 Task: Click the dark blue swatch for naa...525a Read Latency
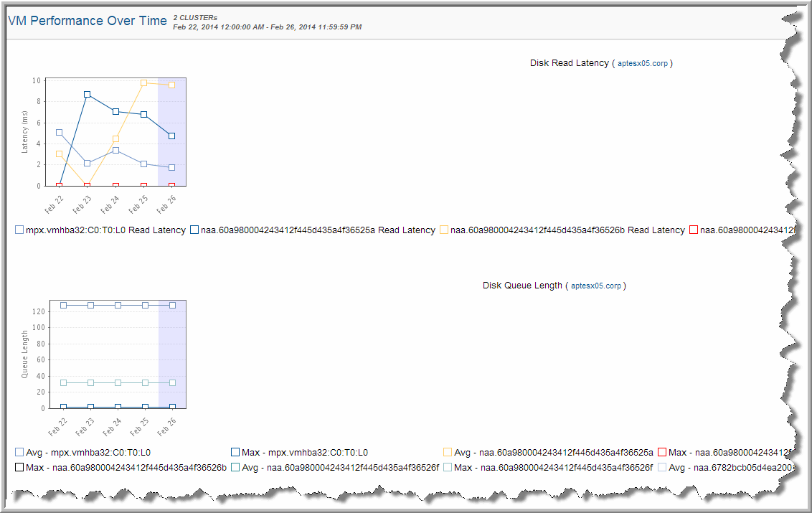pos(194,230)
